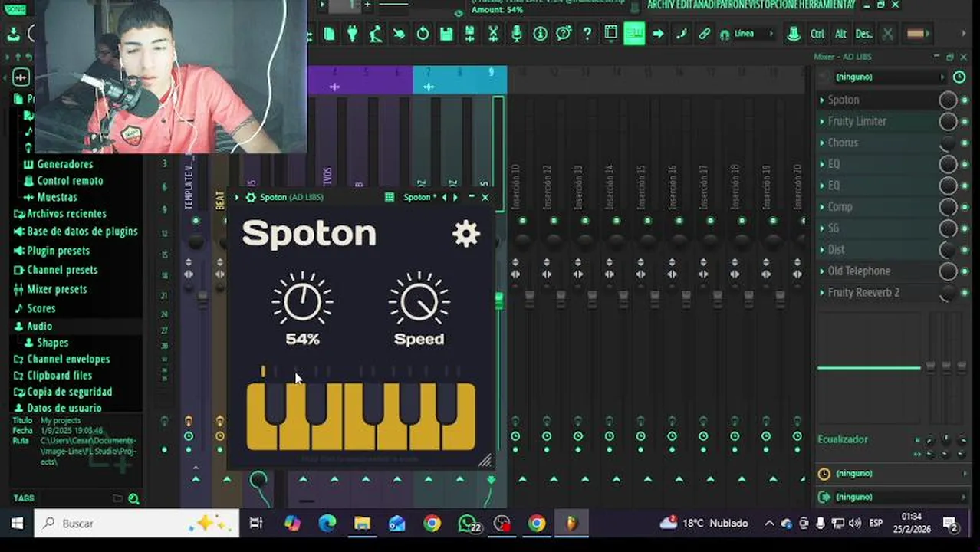The width and height of the screenshot is (980, 552).
Task: Open the small gear in Spoton title bar
Action: coord(250,197)
